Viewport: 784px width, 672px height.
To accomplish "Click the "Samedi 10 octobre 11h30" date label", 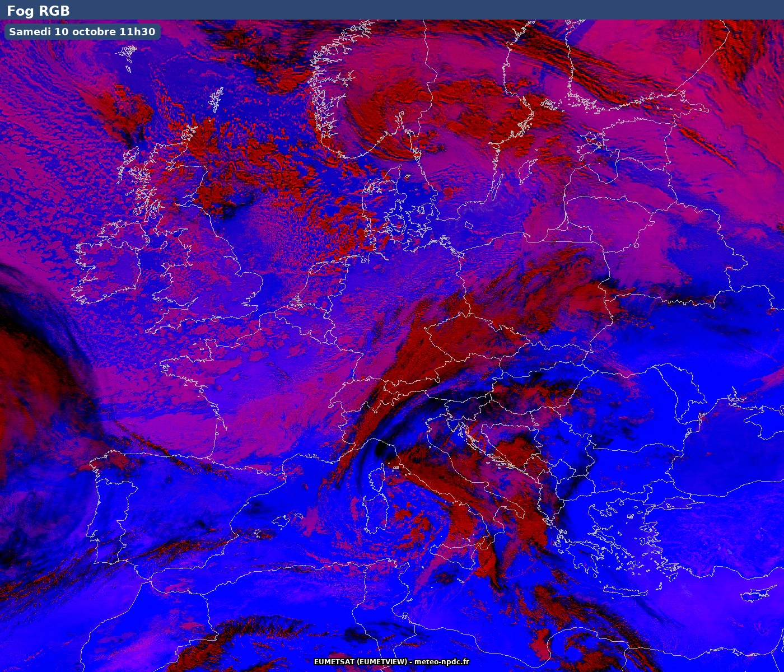I will pyautogui.click(x=82, y=32).
